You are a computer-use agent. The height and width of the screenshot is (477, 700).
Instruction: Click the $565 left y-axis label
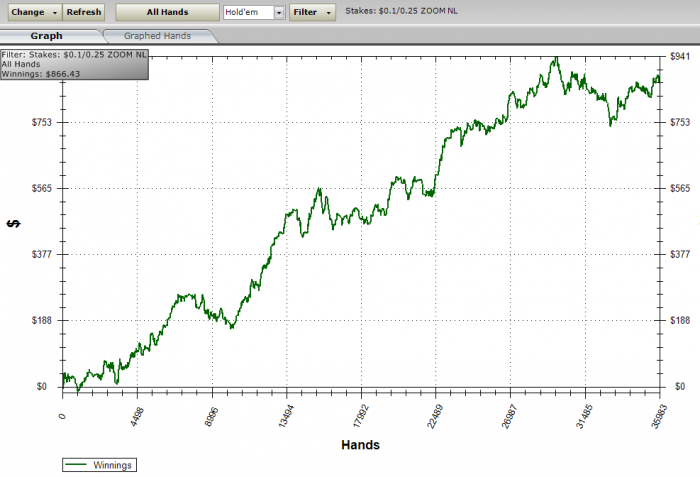coord(42,188)
